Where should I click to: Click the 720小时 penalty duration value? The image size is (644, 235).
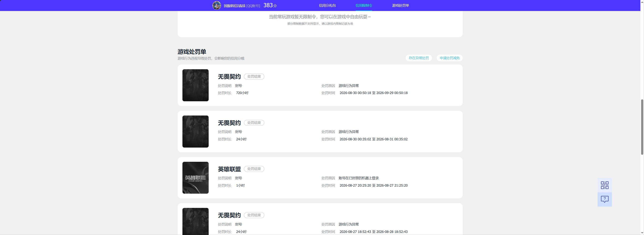coord(242,93)
